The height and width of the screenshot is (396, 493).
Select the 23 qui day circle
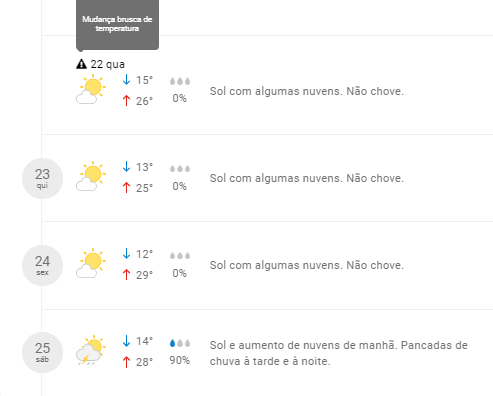point(42,178)
